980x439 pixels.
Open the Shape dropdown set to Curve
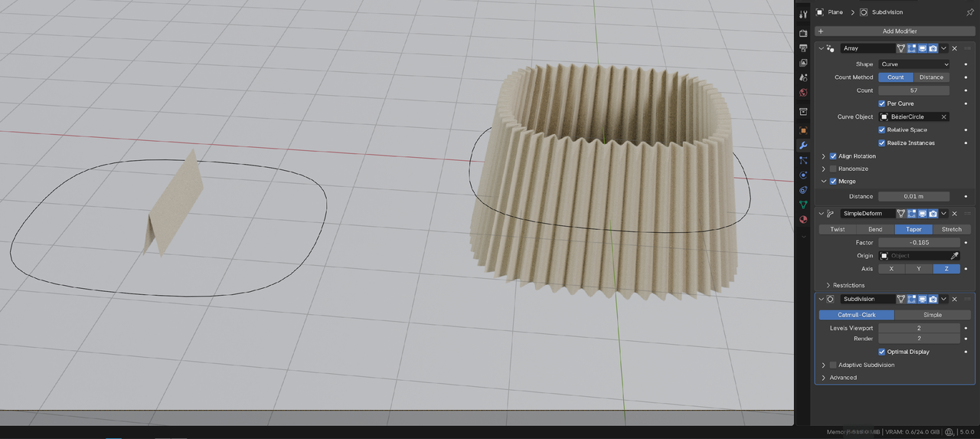(914, 64)
